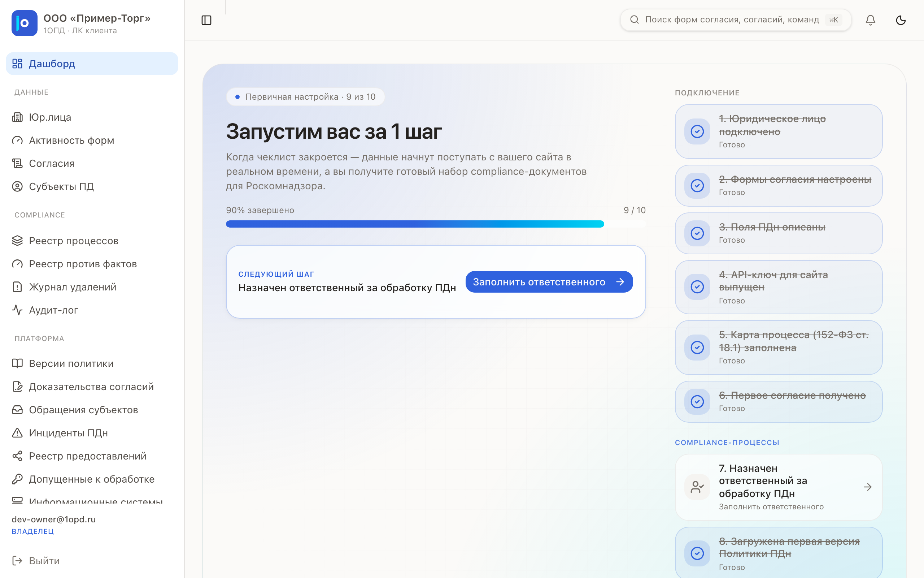Click the Аудит-лог activity icon
The height and width of the screenshot is (578, 924).
coord(17,310)
